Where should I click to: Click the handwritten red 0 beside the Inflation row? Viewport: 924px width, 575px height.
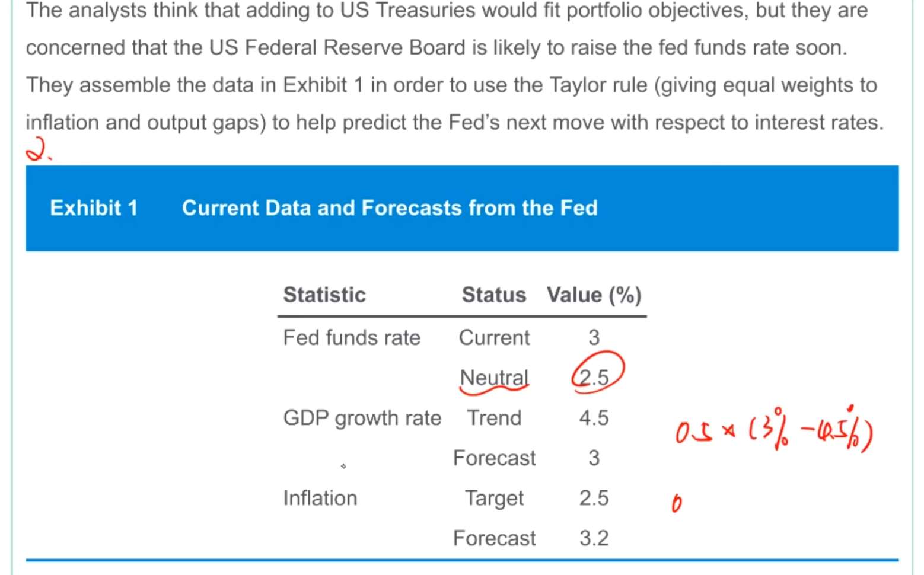click(676, 503)
